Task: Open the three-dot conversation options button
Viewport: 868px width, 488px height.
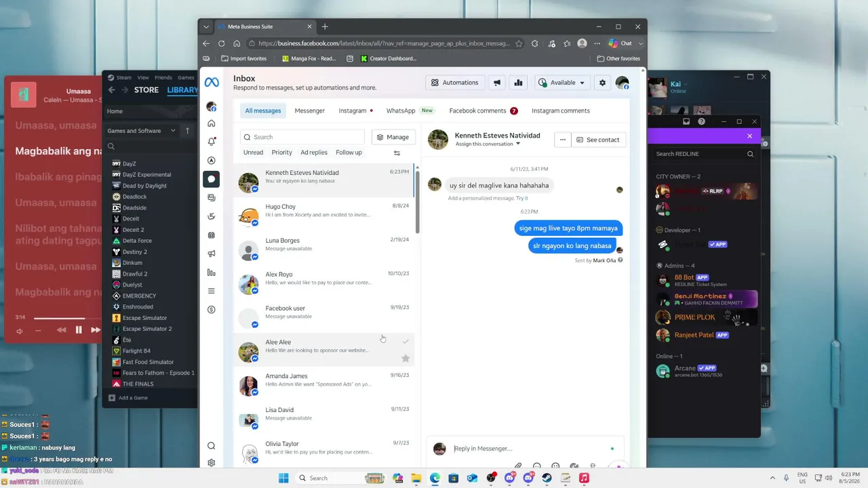Action: 563,140
